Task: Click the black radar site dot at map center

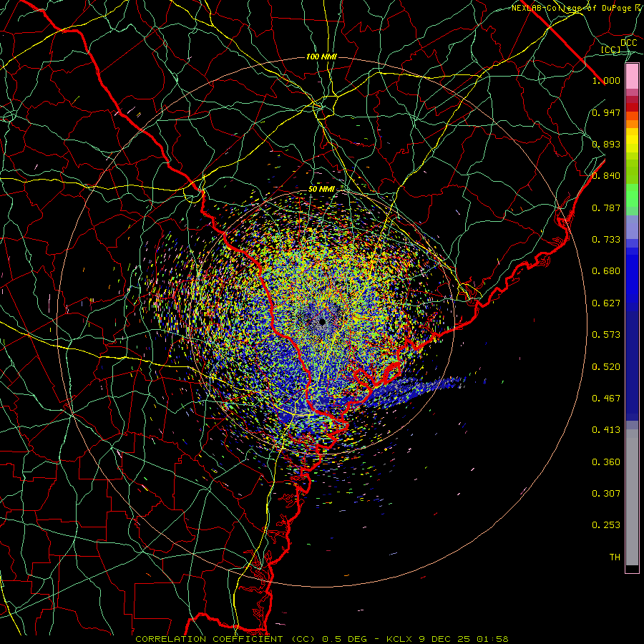Action: 323,322
